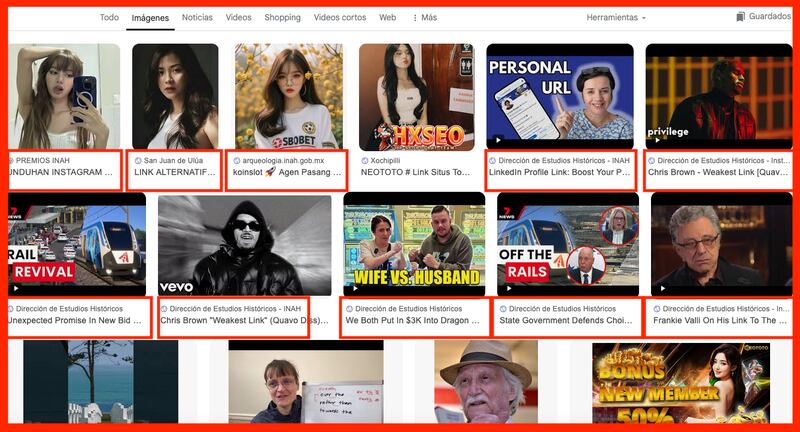Click Chris Brown "Weakest Link" (Quavo Diss) title
The image size is (800, 432).
[244, 320]
